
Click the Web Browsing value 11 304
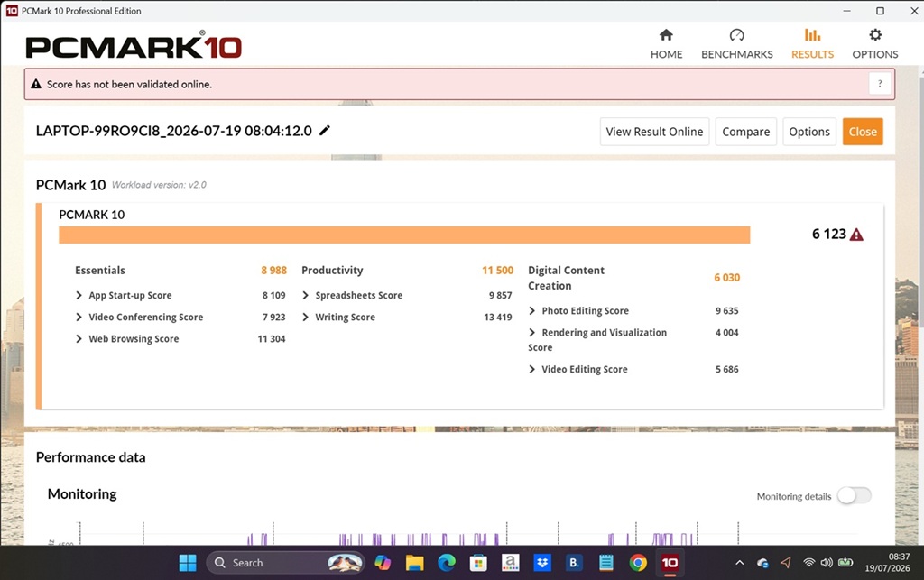(271, 338)
